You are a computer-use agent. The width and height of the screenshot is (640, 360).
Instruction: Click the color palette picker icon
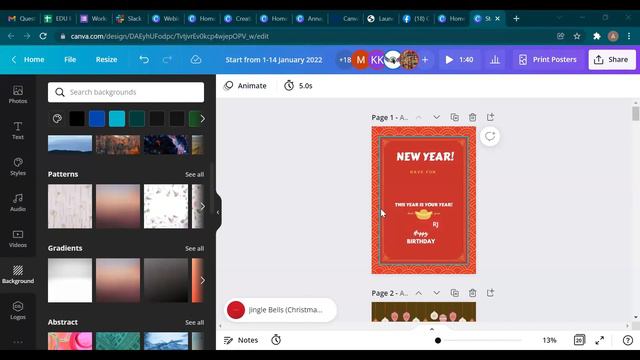point(57,119)
